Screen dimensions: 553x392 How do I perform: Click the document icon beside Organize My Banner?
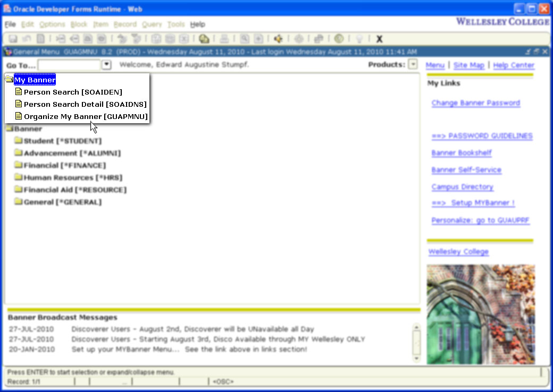coord(19,116)
